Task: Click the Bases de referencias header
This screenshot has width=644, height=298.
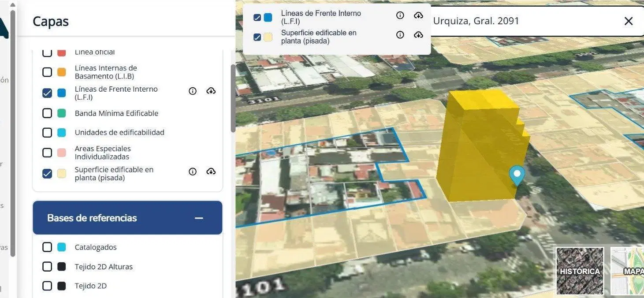Action: point(127,218)
